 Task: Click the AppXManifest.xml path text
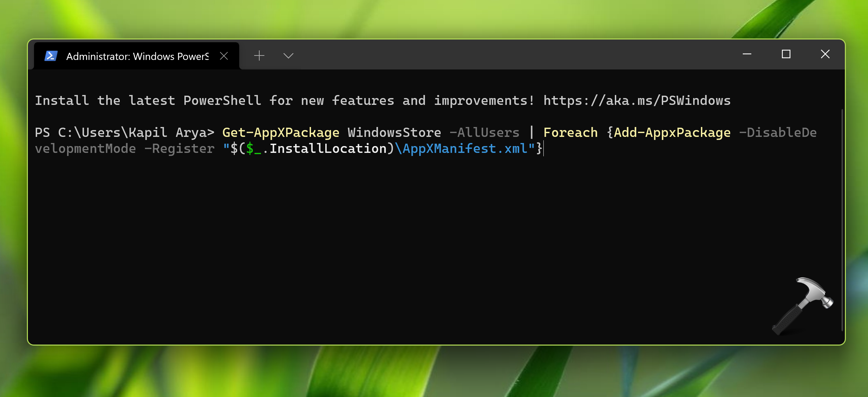click(x=465, y=148)
